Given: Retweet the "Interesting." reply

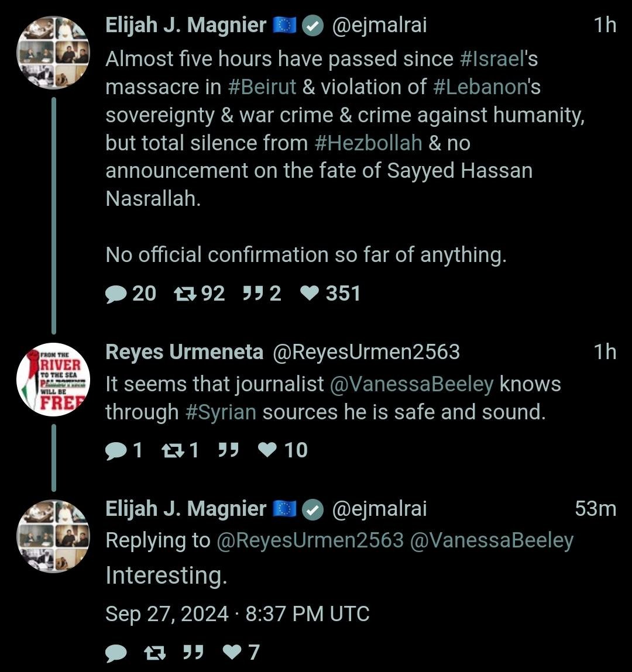Looking at the screenshot, I should click(x=154, y=653).
